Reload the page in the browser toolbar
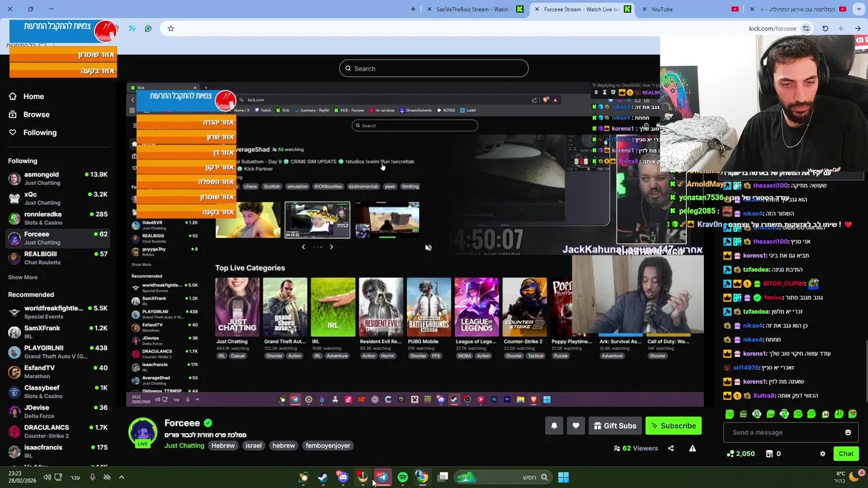The width and height of the screenshot is (868, 488). pos(825,28)
